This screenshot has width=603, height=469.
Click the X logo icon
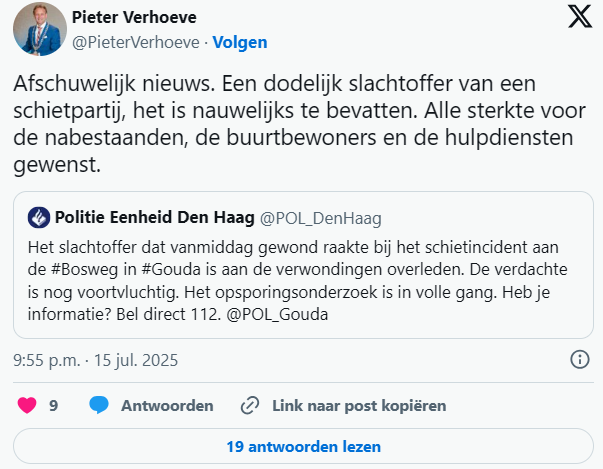578,17
